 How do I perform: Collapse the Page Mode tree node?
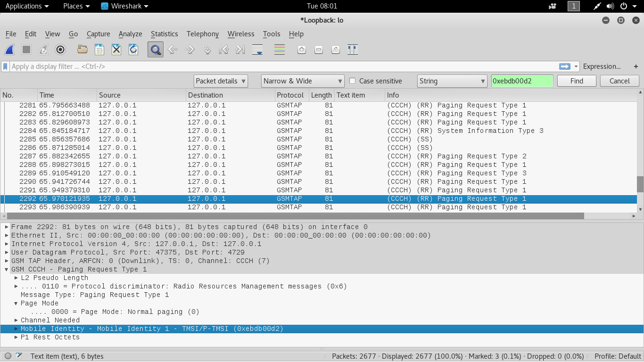(x=16, y=303)
